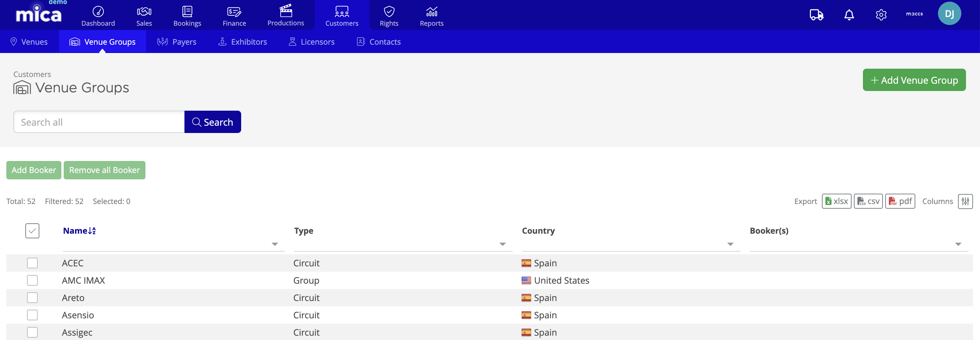Select the checkbox for AMC IMAX row
Viewport: 980px width, 340px height.
coord(32,280)
